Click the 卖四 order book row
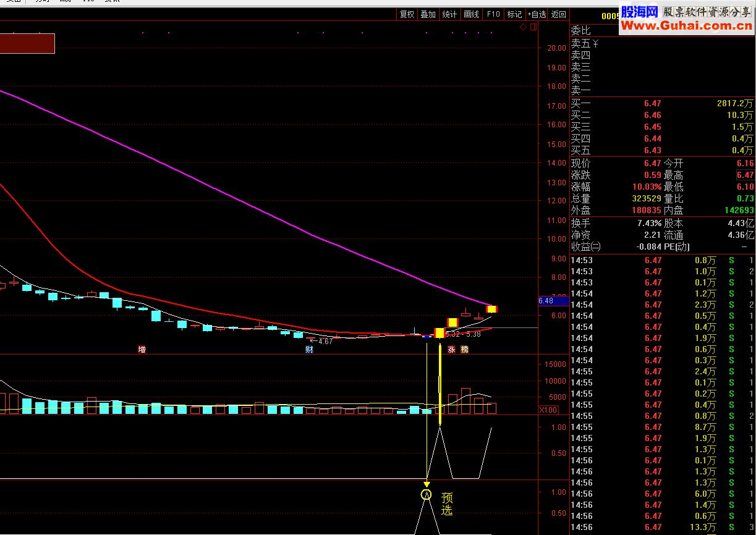The height and width of the screenshot is (535, 756). [663, 55]
